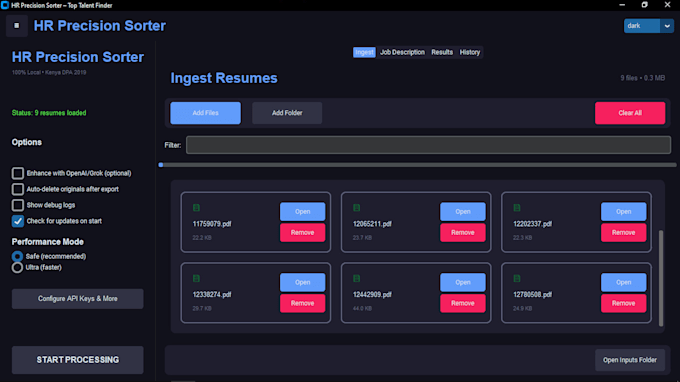680x382 pixels.
Task: Open the dark theme dropdown
Action: point(648,26)
